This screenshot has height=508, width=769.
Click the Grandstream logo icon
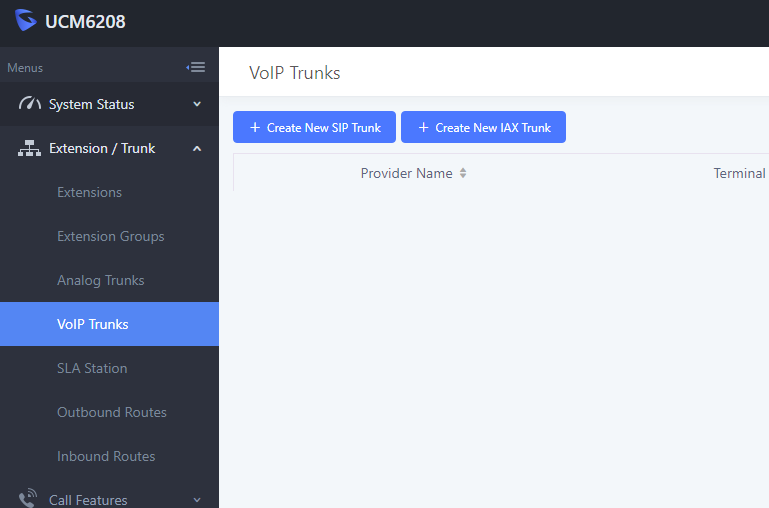pyautogui.click(x=26, y=21)
